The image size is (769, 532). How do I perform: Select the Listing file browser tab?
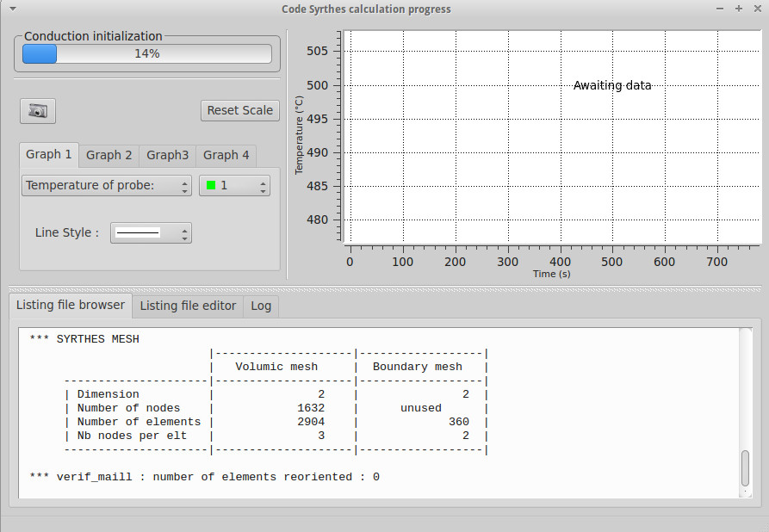(71, 306)
